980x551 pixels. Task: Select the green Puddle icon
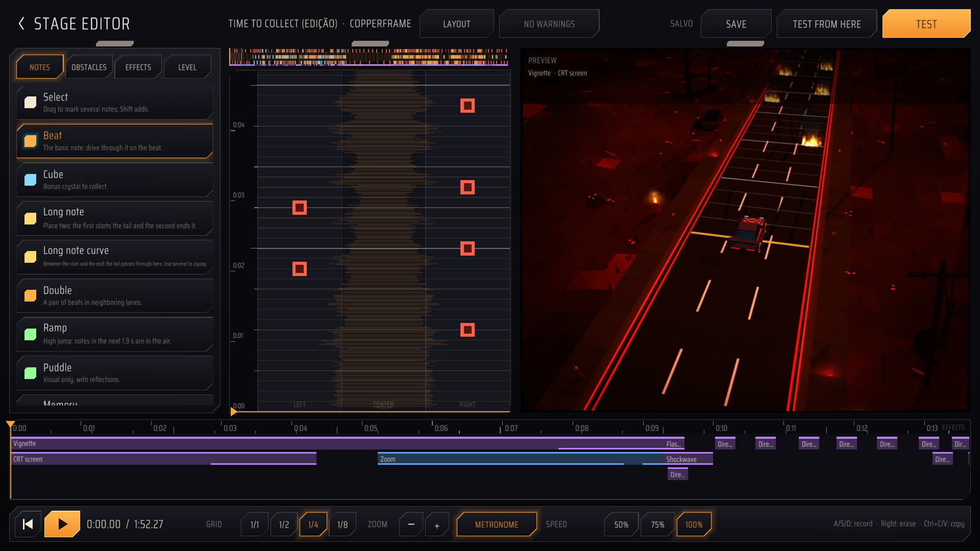(x=30, y=373)
